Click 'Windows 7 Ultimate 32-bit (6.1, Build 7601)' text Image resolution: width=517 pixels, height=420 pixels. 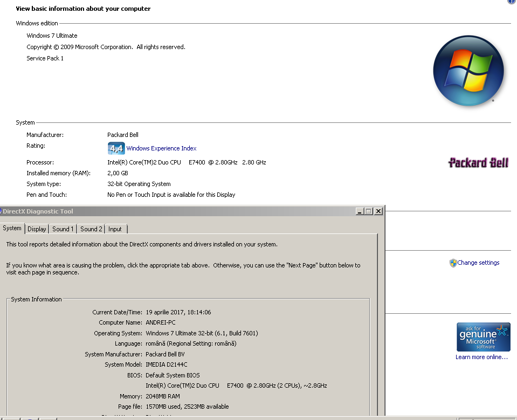202,333
